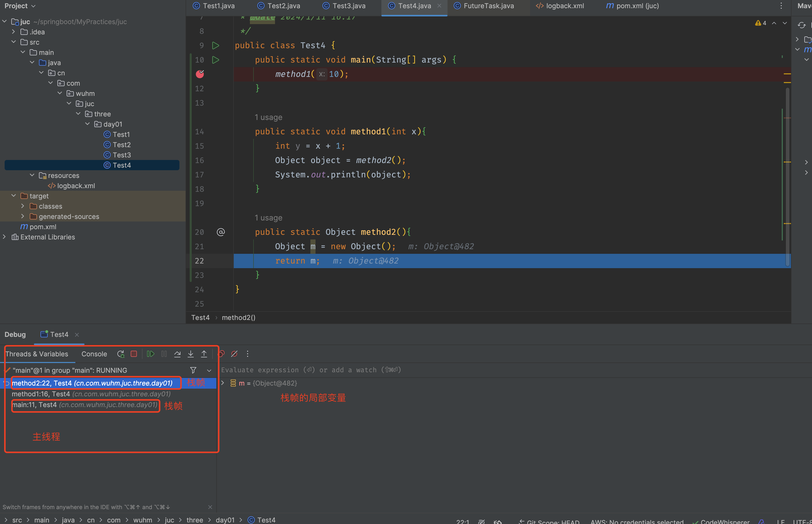Select Test1 class in project tree

[x=117, y=134]
